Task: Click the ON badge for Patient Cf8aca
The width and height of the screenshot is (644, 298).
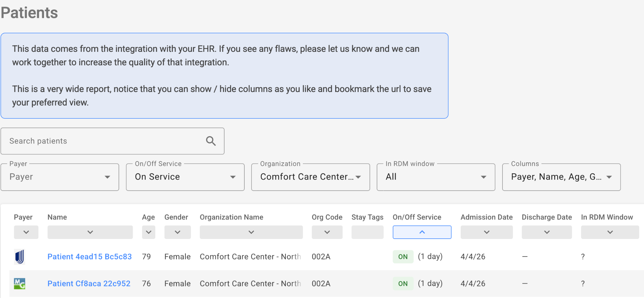Action: tap(403, 284)
